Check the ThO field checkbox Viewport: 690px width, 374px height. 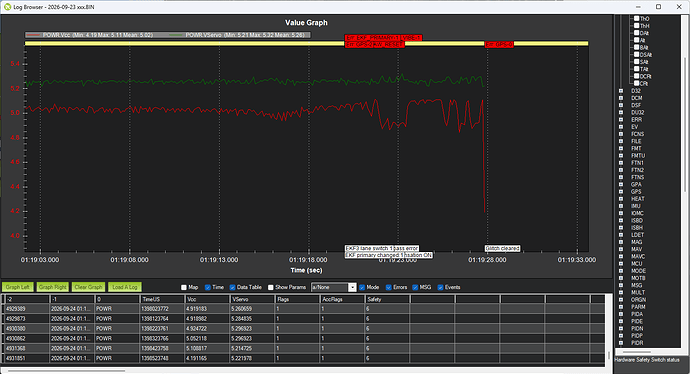click(x=636, y=18)
